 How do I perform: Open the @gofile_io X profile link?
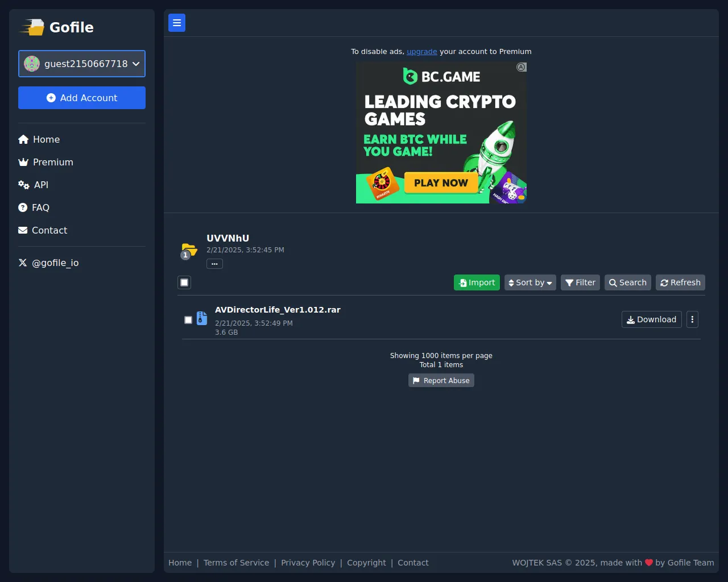[x=49, y=263]
